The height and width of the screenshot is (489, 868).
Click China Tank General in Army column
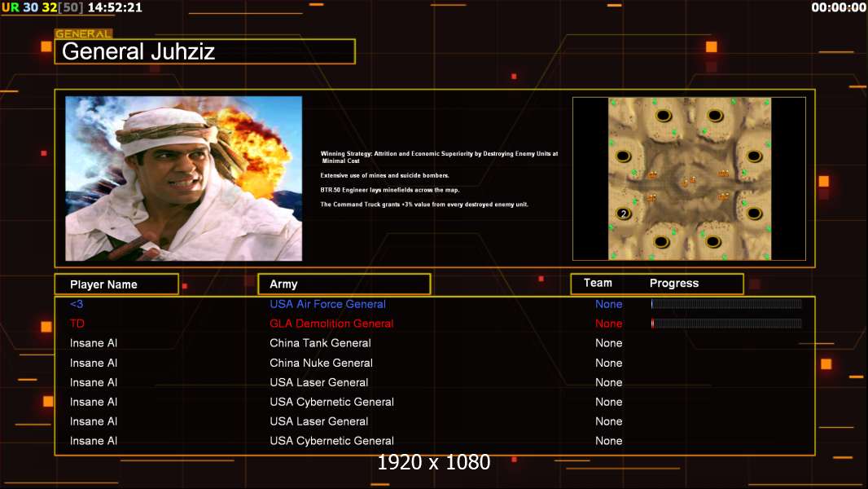click(320, 343)
